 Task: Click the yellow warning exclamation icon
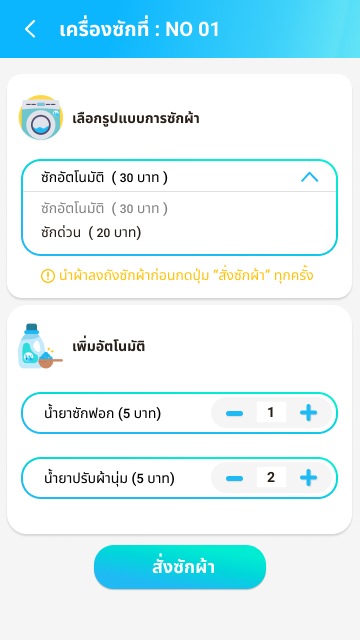48,276
